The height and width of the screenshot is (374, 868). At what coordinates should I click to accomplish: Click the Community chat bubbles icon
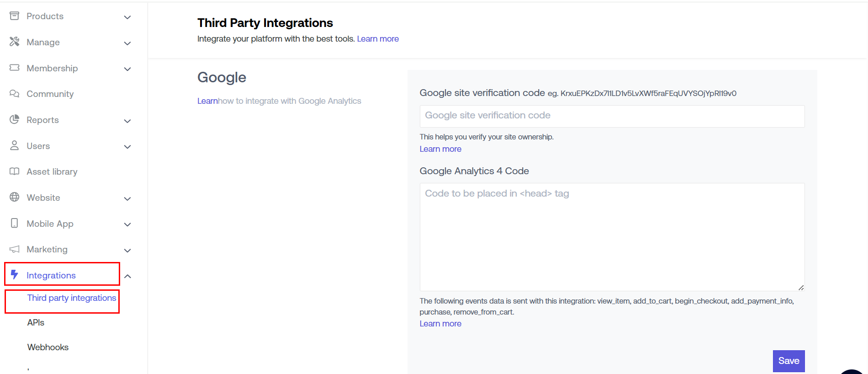tap(15, 94)
